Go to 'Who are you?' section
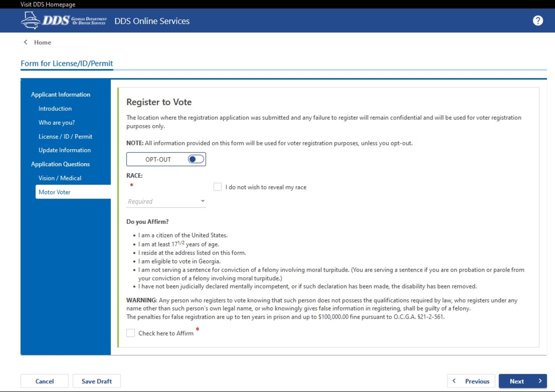 coord(57,122)
